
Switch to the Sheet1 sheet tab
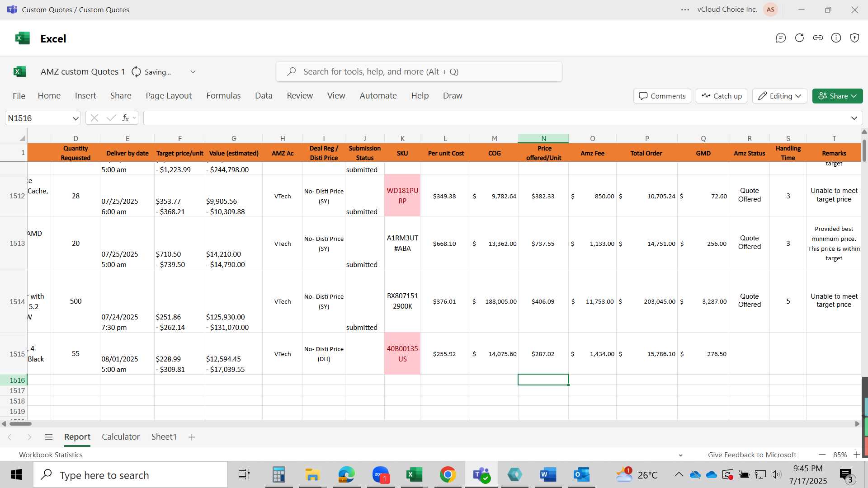164,437
